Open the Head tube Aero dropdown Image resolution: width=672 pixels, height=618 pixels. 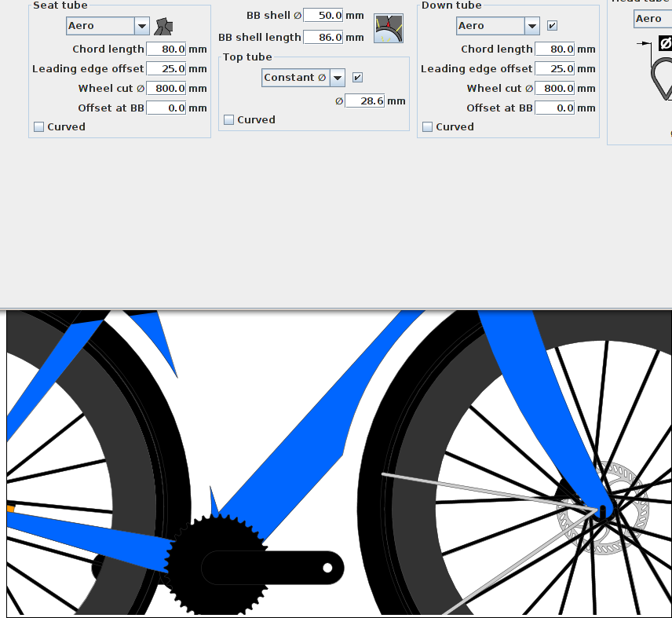(652, 19)
